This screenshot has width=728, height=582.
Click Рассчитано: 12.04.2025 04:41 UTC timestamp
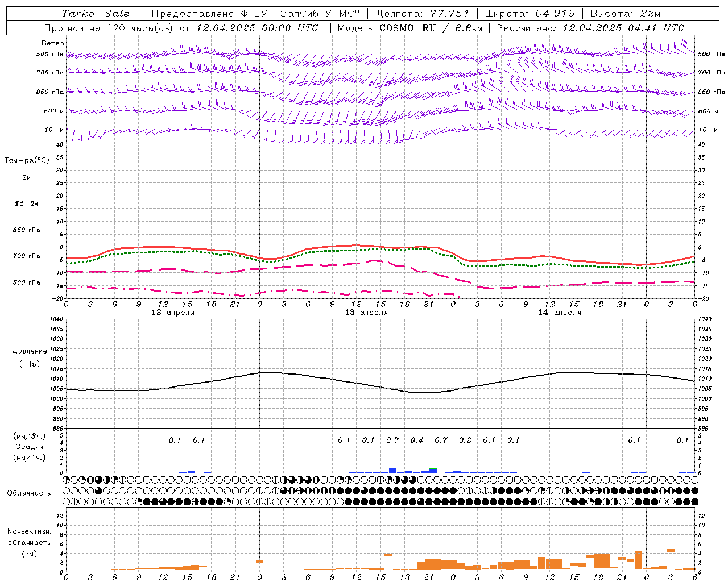tap(590, 28)
